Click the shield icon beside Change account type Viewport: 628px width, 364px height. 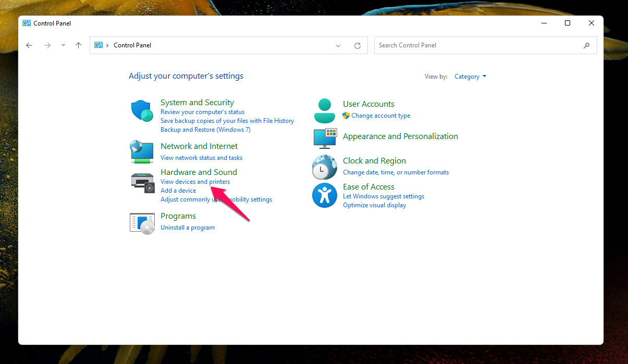coord(346,116)
